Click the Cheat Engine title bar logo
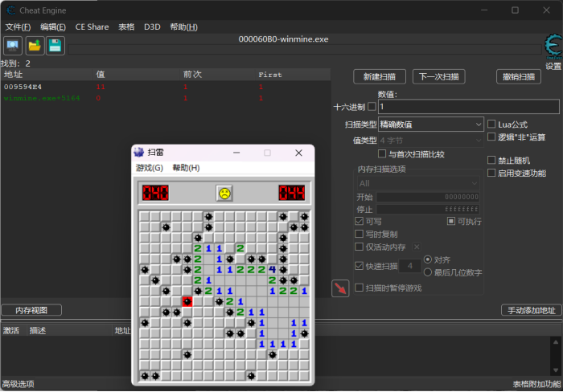The height and width of the screenshot is (392, 563). 11,10
